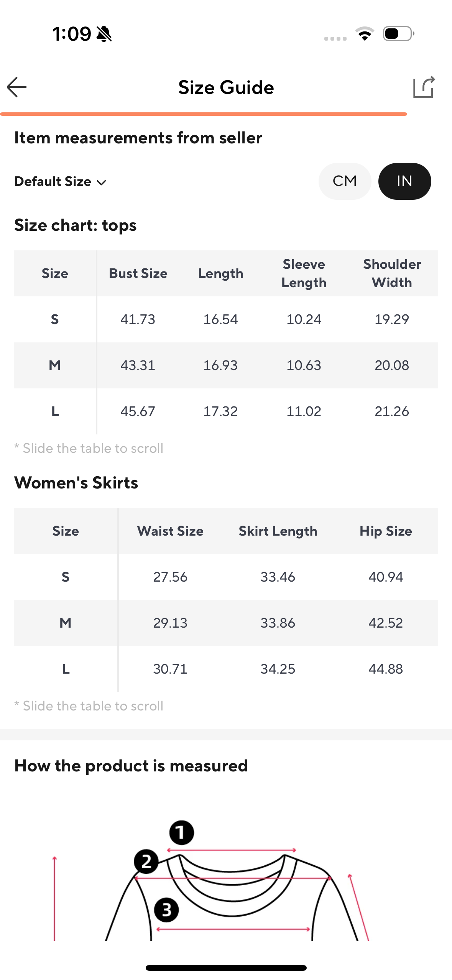Tap the Size Guide page title
The width and height of the screenshot is (452, 980).
(226, 87)
